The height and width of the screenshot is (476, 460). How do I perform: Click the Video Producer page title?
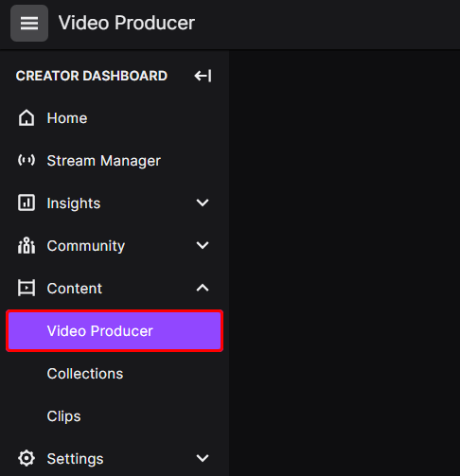(x=127, y=23)
